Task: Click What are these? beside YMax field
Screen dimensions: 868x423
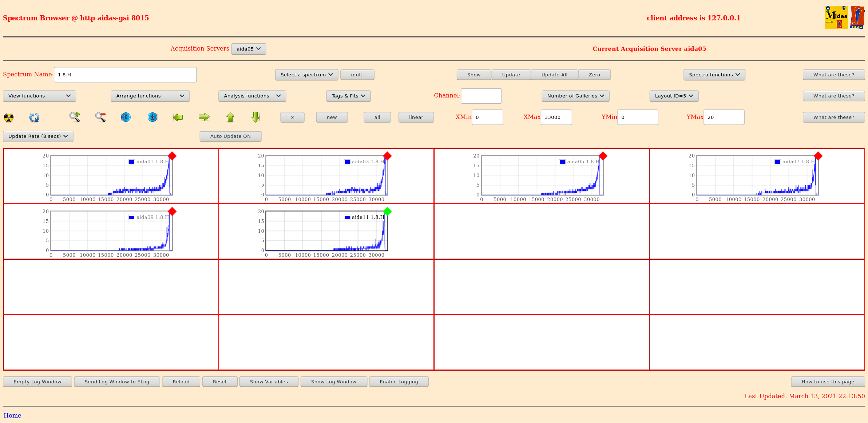Action: tap(834, 117)
